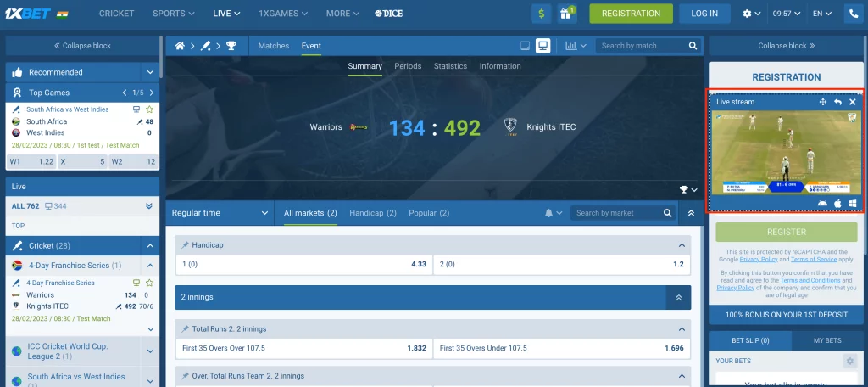Open the dollar deposit icon

[542, 14]
